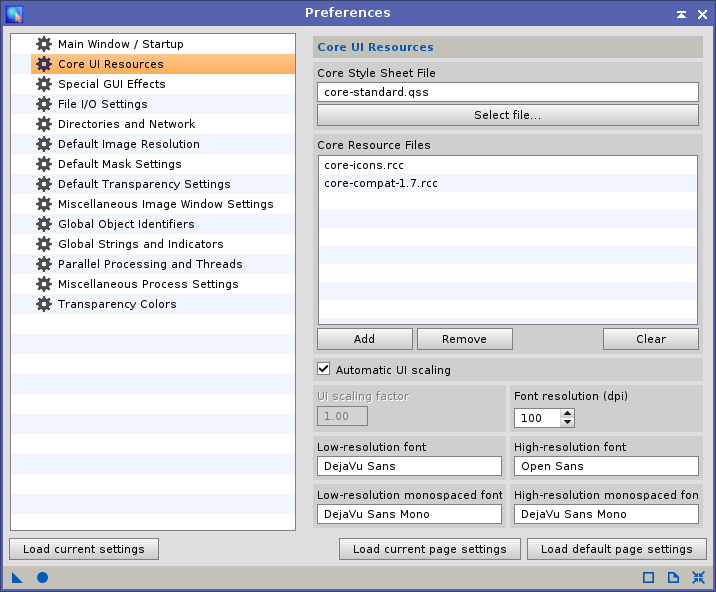Shade the window with title bar arrow

tap(681, 15)
